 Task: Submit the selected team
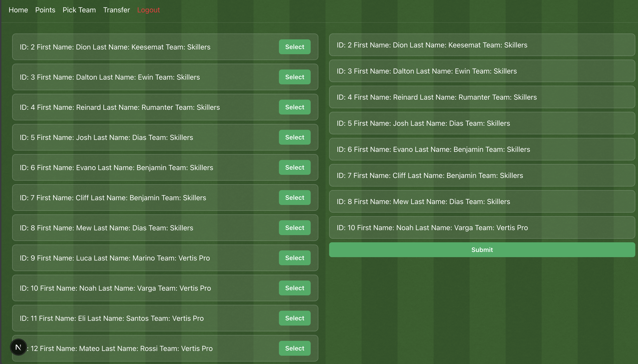pyautogui.click(x=482, y=249)
